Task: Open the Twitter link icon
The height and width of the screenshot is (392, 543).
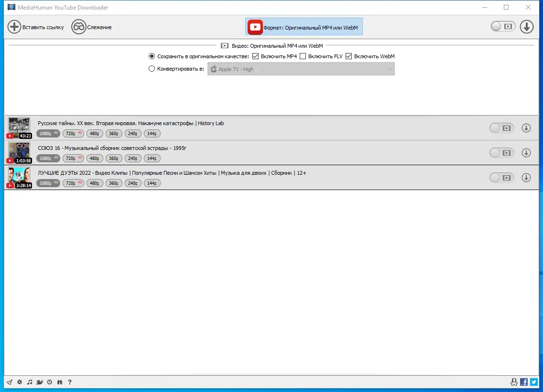Action: (x=534, y=382)
